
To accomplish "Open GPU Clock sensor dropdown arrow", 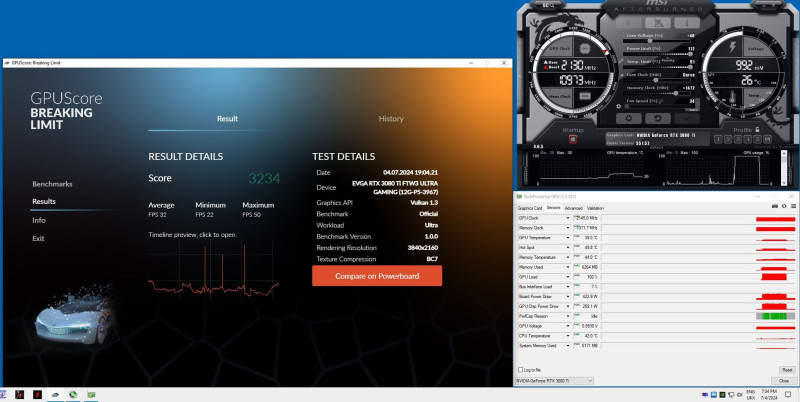I will [567, 218].
